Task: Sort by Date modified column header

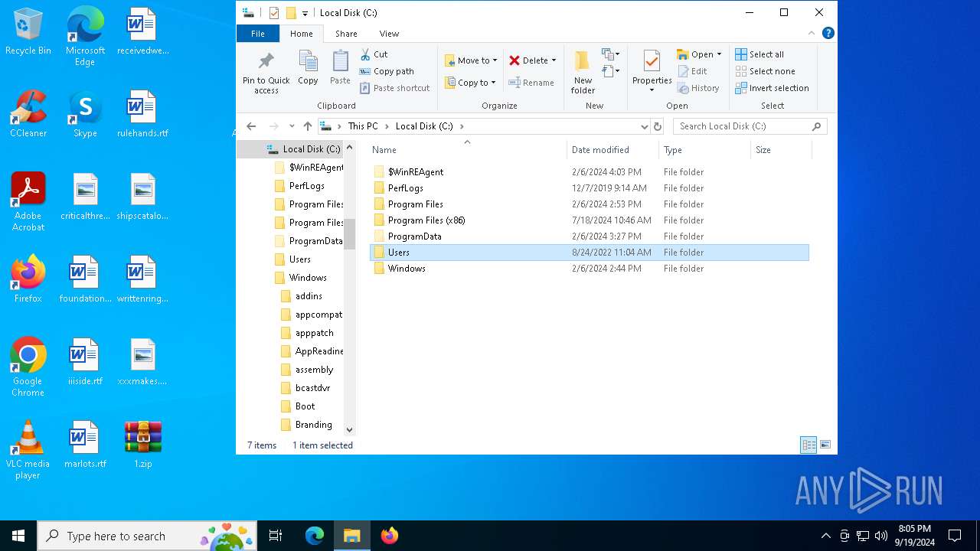Action: point(613,150)
